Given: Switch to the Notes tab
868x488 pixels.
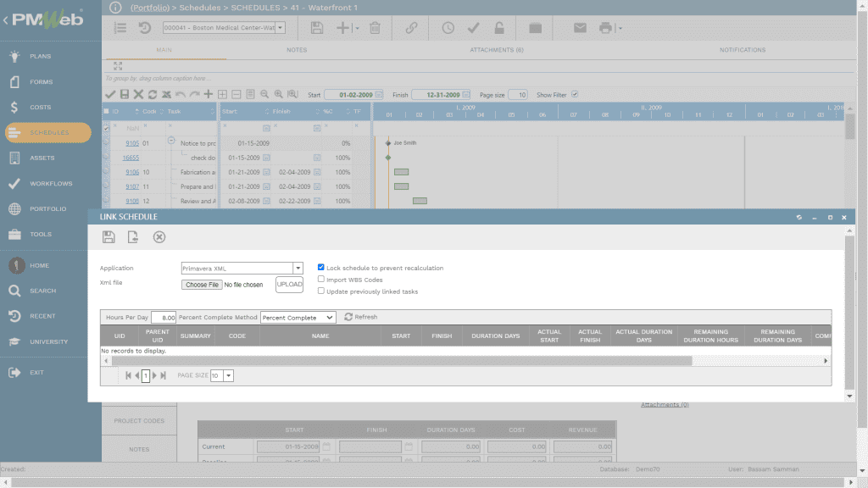Looking at the screenshot, I should (x=296, y=50).
